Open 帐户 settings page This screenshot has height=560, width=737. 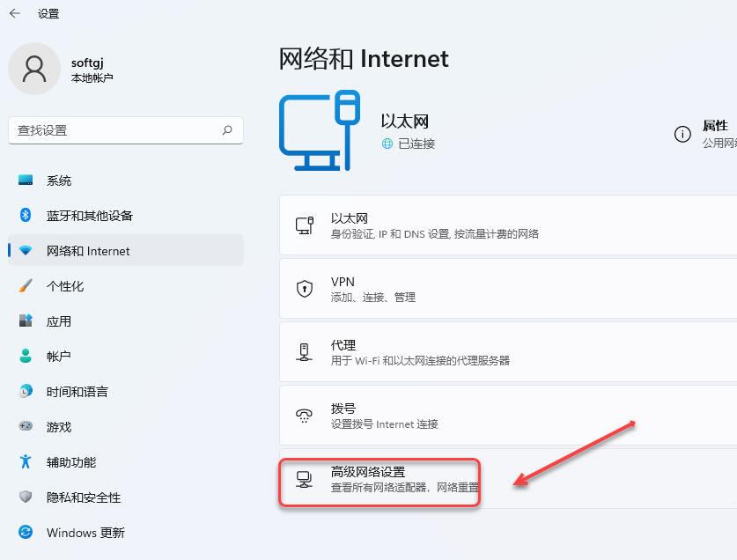[126, 357]
